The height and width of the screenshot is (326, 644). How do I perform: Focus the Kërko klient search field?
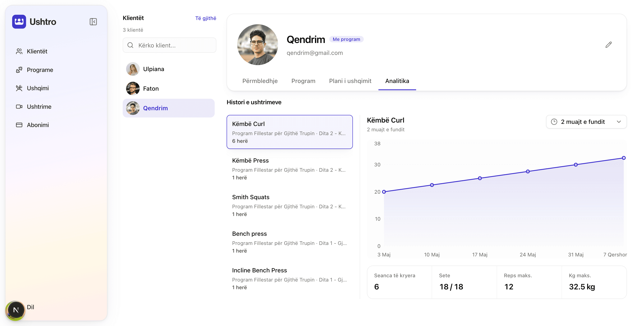click(x=169, y=45)
